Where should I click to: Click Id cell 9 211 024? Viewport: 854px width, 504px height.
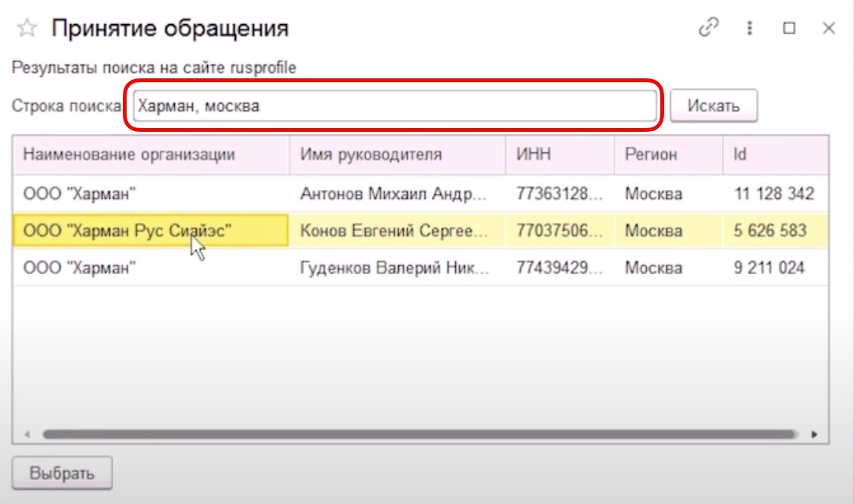click(776, 267)
